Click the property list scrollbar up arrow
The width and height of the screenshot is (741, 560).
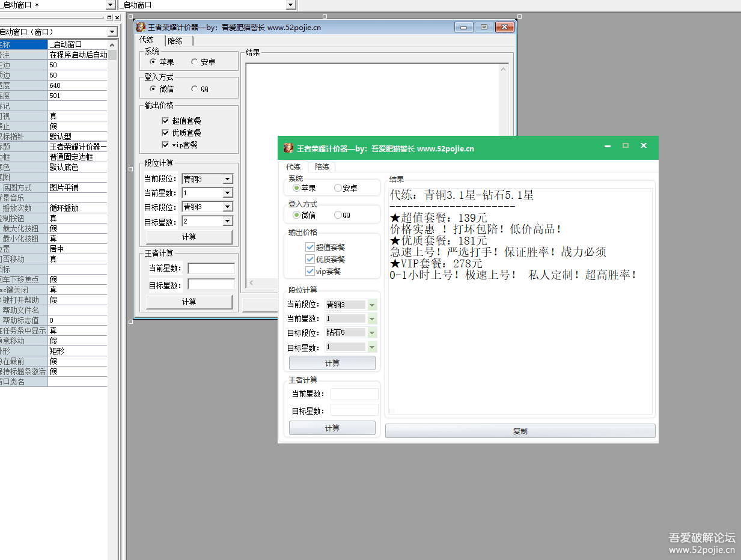click(112, 44)
